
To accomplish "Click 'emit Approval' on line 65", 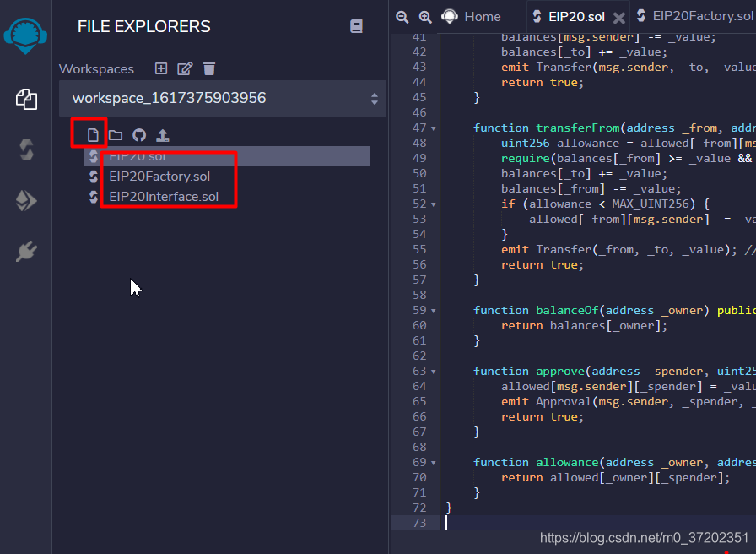I will click(546, 401).
